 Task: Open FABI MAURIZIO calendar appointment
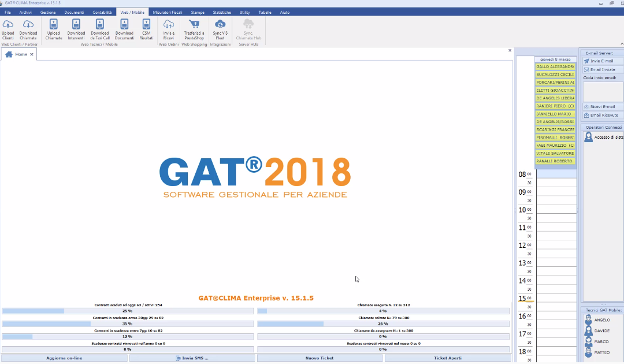click(x=555, y=146)
